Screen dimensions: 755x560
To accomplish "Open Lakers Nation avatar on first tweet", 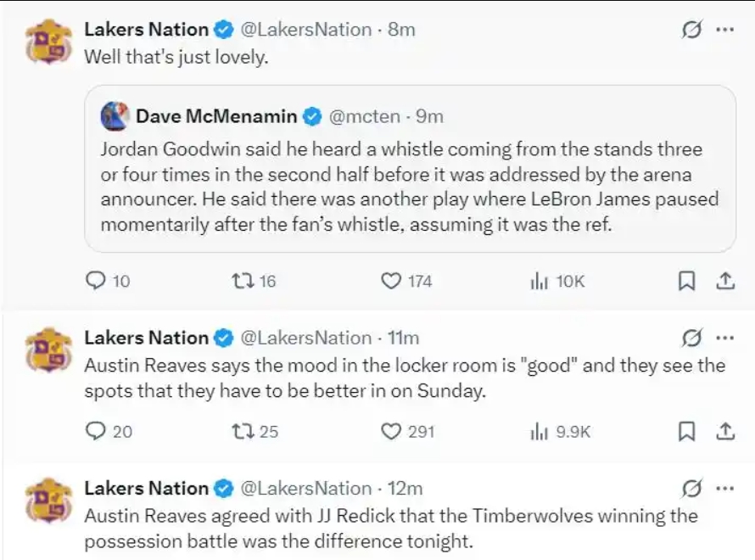I will [x=48, y=42].
